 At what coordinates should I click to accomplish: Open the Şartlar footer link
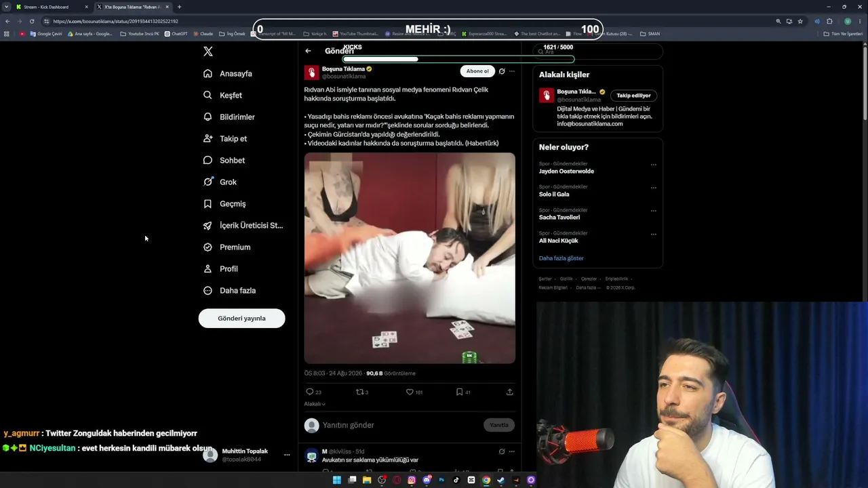pyautogui.click(x=545, y=279)
